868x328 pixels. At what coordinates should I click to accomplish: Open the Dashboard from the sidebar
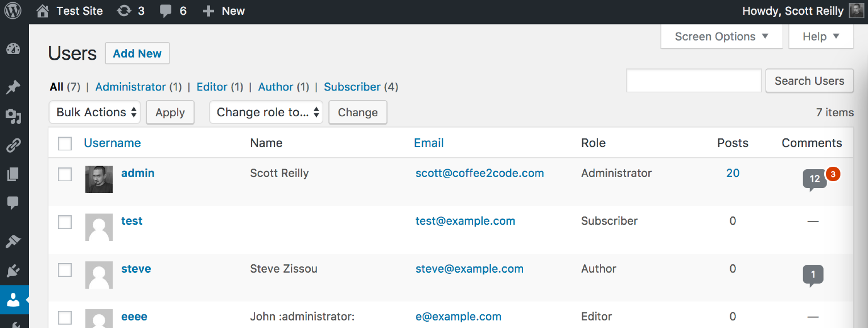point(14,50)
